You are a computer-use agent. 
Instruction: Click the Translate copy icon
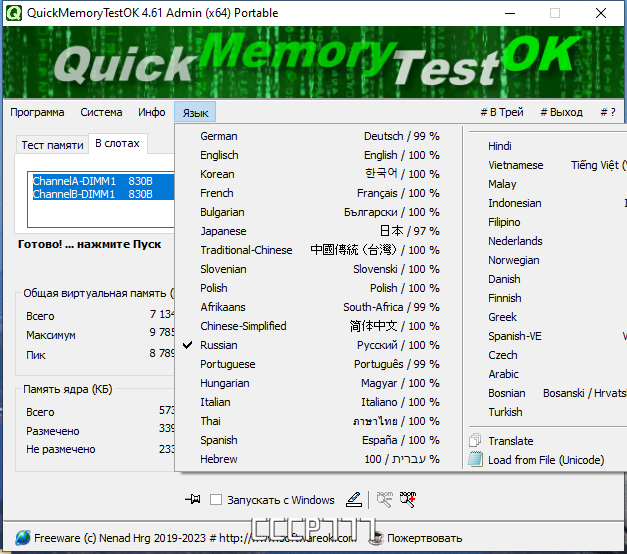pyautogui.click(x=475, y=440)
